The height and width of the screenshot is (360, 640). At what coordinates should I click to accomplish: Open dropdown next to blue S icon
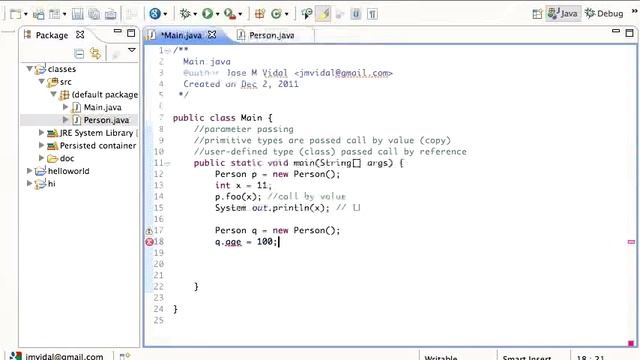(165, 14)
